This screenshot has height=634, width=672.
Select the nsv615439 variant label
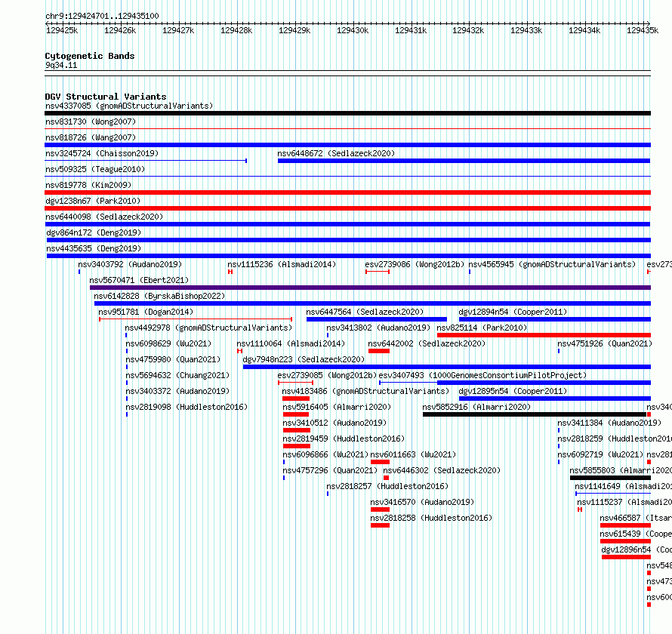[x=636, y=534]
